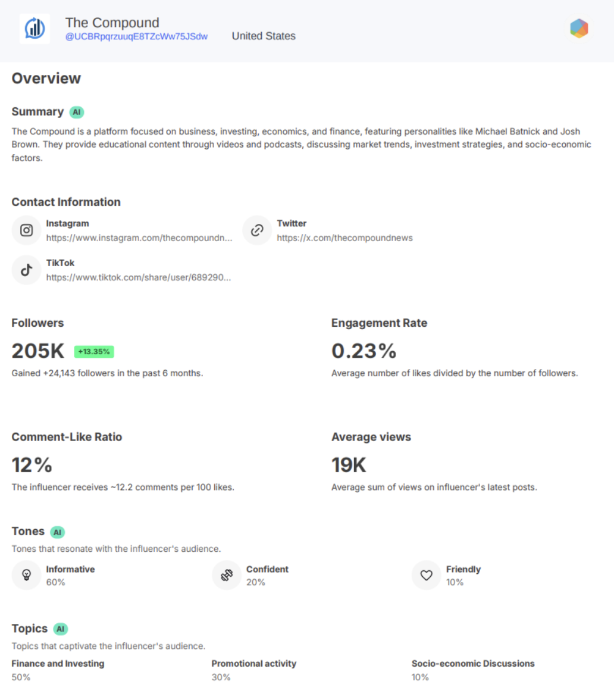Click The Compound channel title
This screenshot has width=614, height=700.
pos(112,23)
